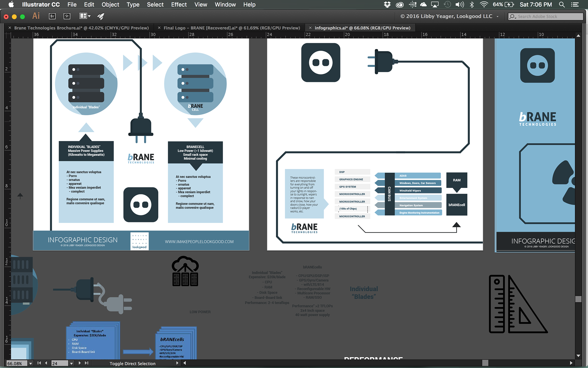Open the Dropbox menu bar icon

point(387,5)
